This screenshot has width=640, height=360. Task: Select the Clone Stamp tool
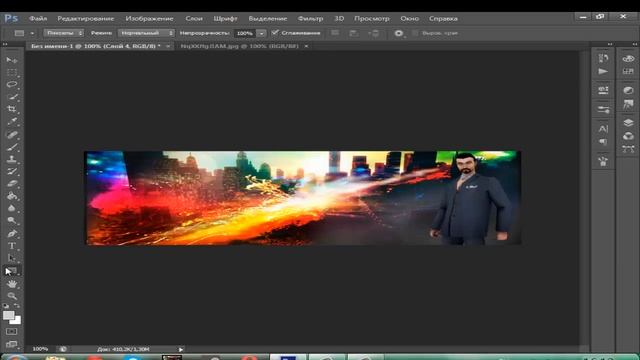[x=11, y=159]
